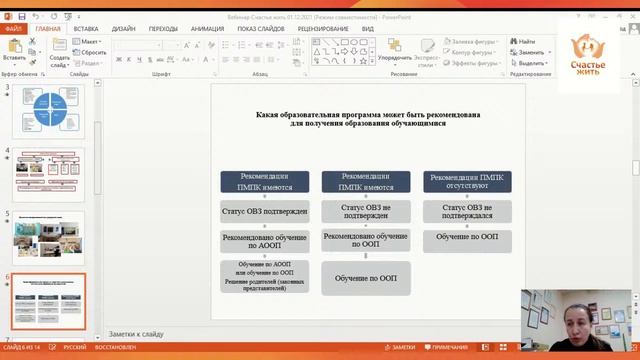
Task: Click the Cut scissors icon
Action: click(x=32, y=41)
